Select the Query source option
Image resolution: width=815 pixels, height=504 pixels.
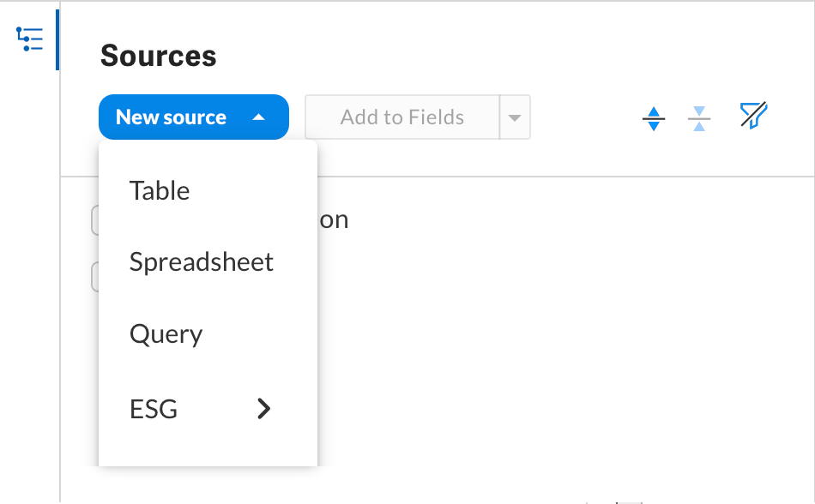point(208,333)
